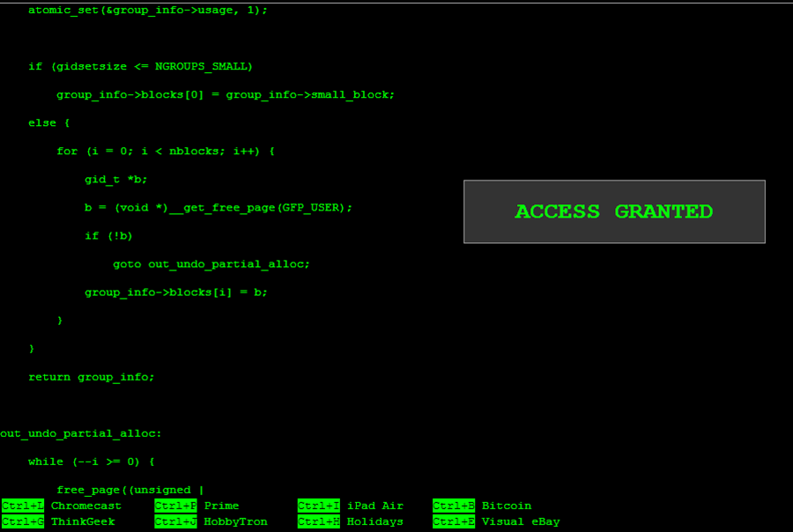The height and width of the screenshot is (532, 793).
Task: Click the 'free_page((unsigned' line at the cursor
Action: [130, 490]
